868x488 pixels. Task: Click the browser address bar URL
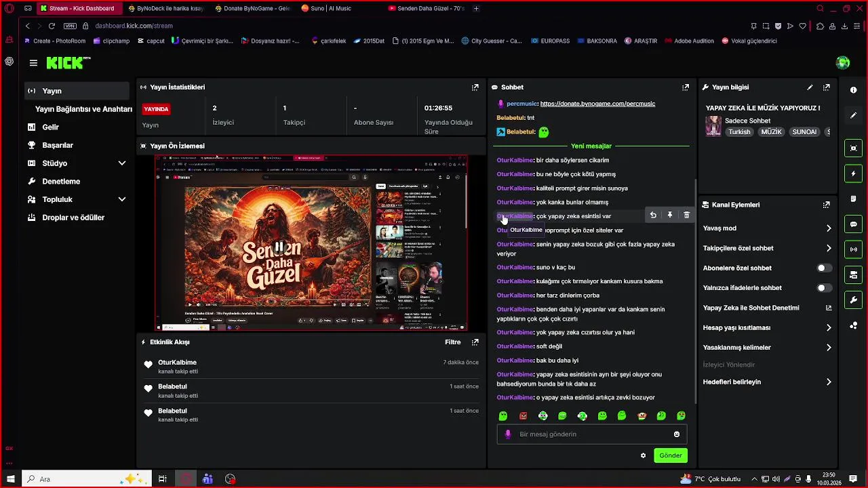(x=134, y=26)
